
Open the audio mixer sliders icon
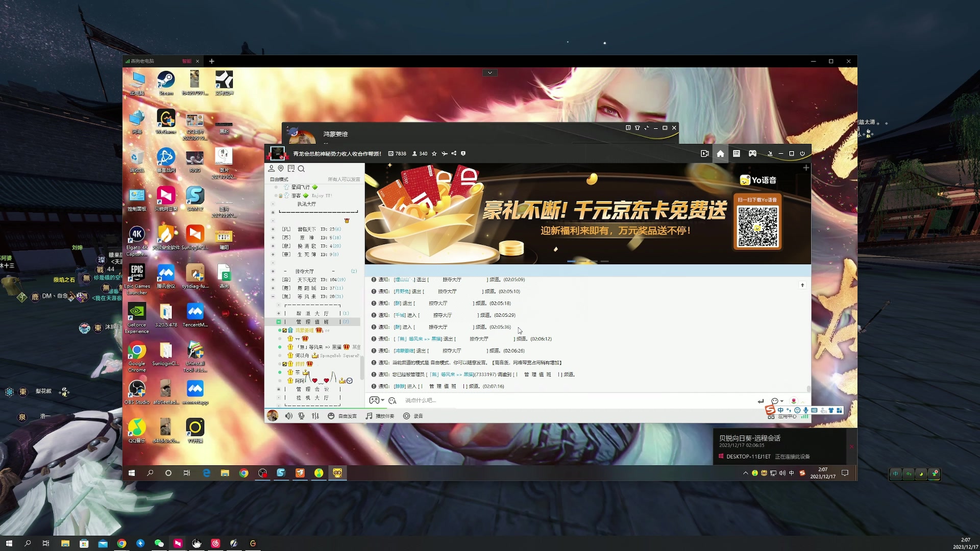314,416
